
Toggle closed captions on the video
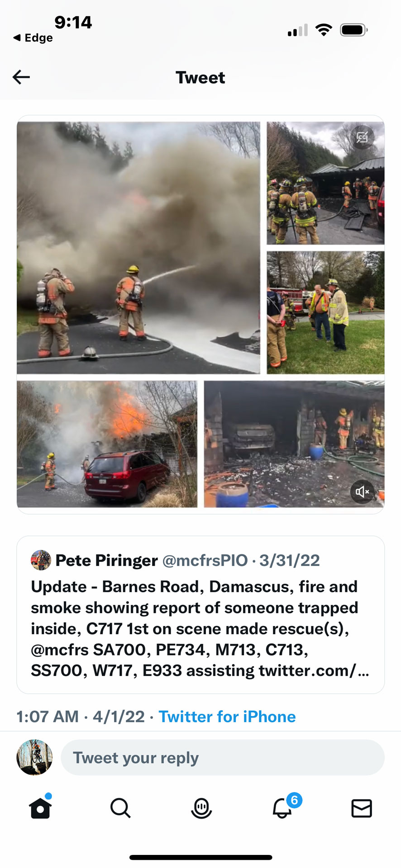[x=363, y=137]
